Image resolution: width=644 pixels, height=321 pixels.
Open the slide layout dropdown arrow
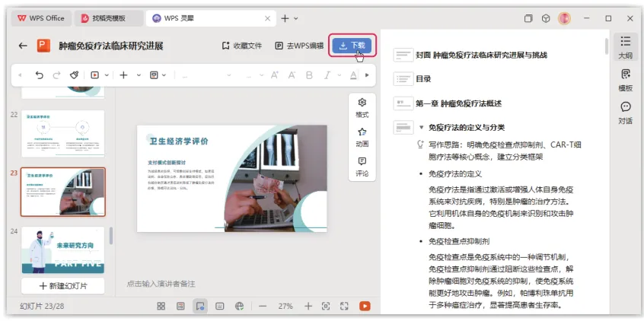tap(164, 75)
